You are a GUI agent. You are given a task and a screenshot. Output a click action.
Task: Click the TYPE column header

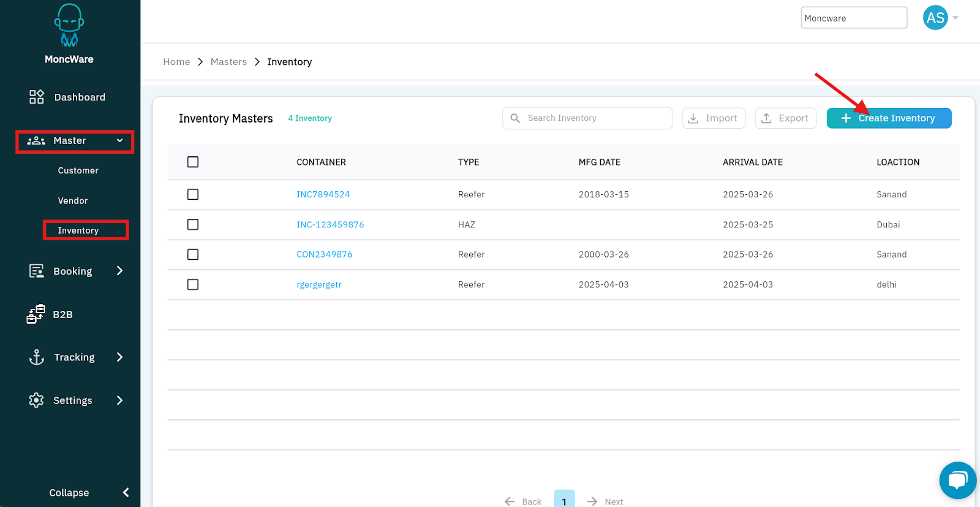tap(469, 162)
